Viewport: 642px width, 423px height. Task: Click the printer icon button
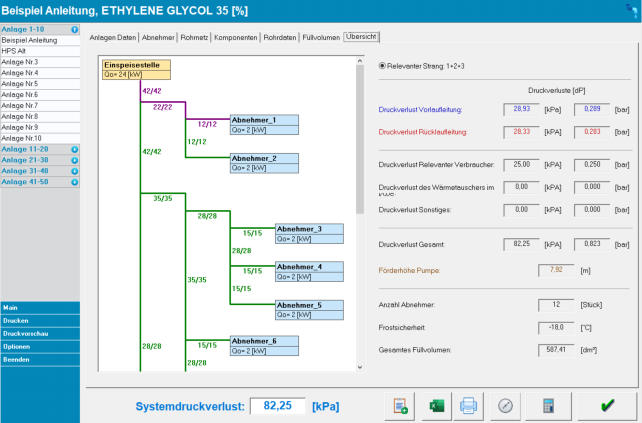468,405
